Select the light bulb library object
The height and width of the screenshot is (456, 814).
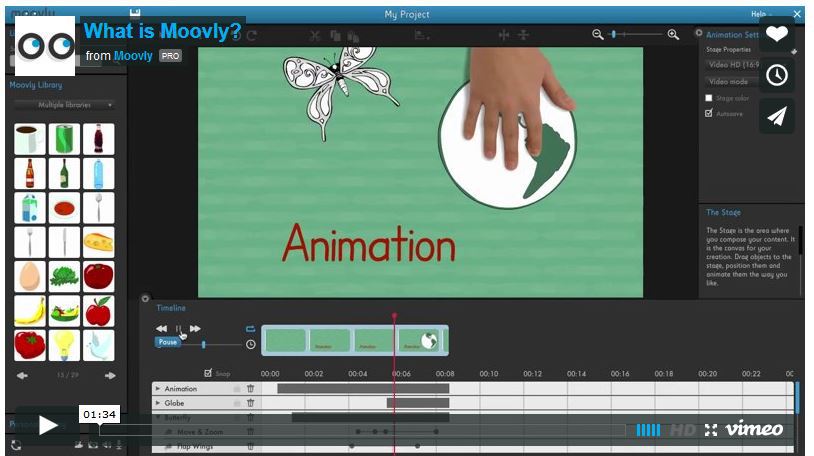click(64, 345)
